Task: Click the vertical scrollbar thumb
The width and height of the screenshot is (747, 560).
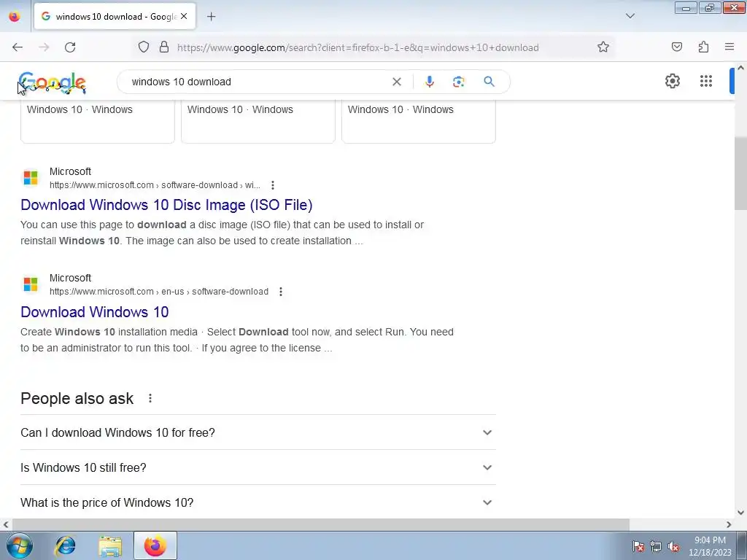Action: point(740,175)
